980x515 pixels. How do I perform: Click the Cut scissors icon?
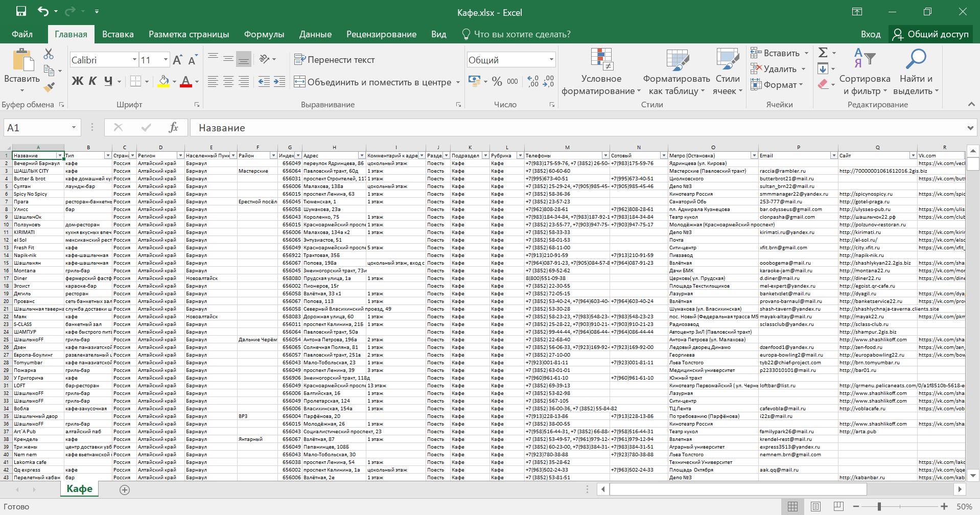(49, 54)
